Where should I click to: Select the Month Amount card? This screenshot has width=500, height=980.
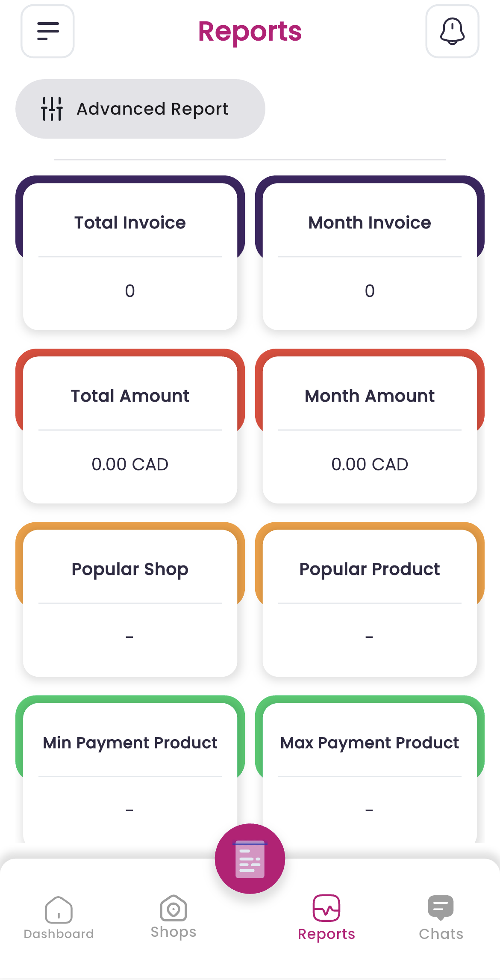tap(370, 429)
